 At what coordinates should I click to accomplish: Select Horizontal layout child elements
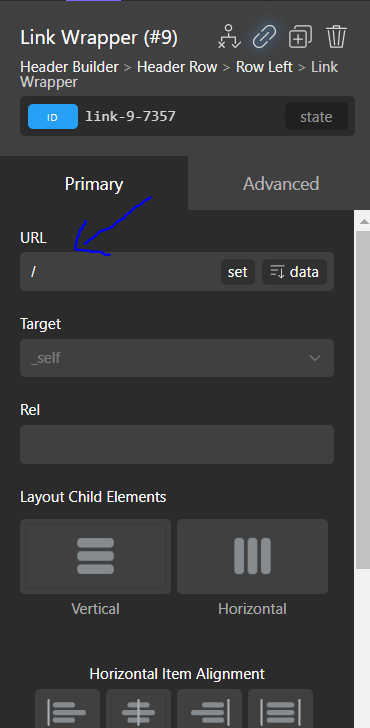click(x=253, y=556)
